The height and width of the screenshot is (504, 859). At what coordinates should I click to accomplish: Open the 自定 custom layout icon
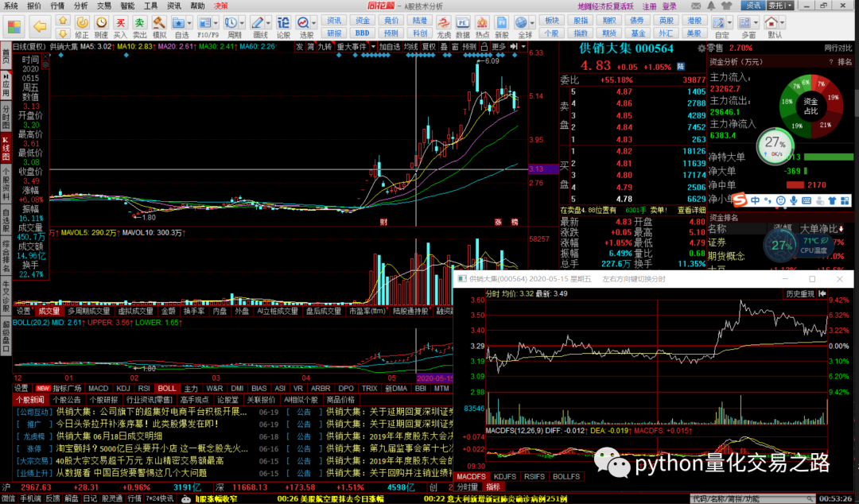(x=719, y=23)
